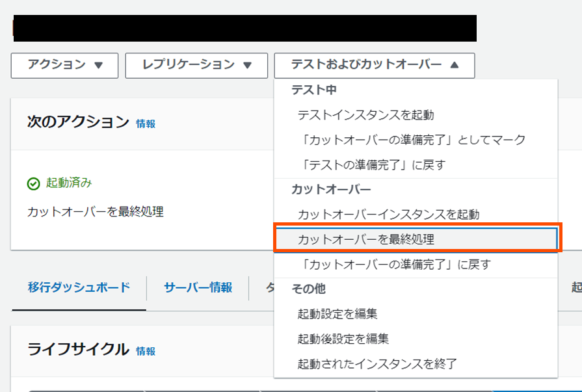Click the green 起動済み check icon

coord(33,183)
